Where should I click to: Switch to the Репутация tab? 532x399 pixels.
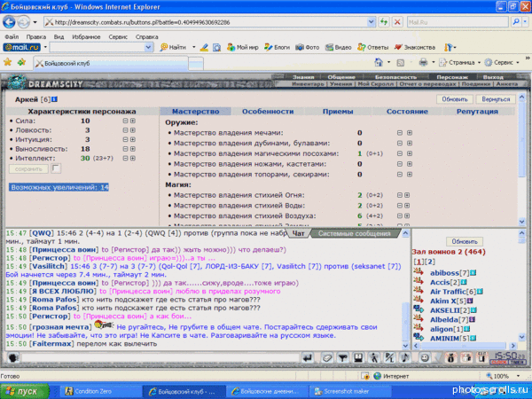pyautogui.click(x=477, y=112)
